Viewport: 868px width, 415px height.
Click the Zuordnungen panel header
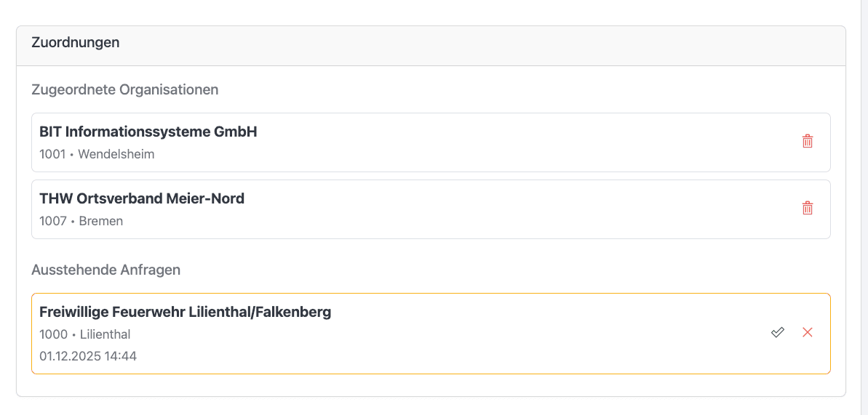76,43
